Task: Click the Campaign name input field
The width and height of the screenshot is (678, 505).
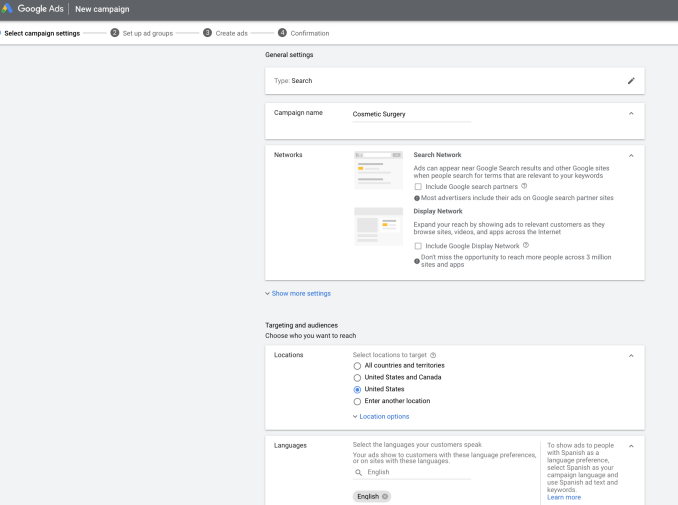Action: (412, 115)
